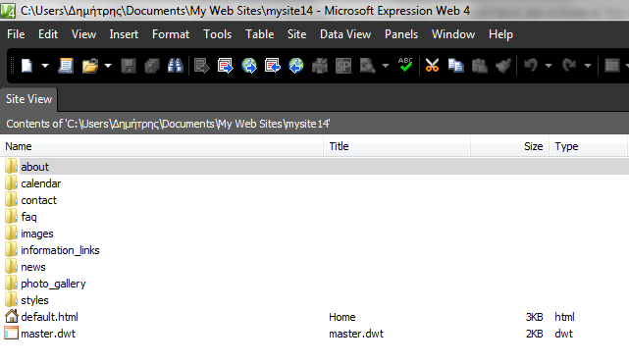
Task: Click the Save All stacked disks icon
Action: tap(152, 66)
